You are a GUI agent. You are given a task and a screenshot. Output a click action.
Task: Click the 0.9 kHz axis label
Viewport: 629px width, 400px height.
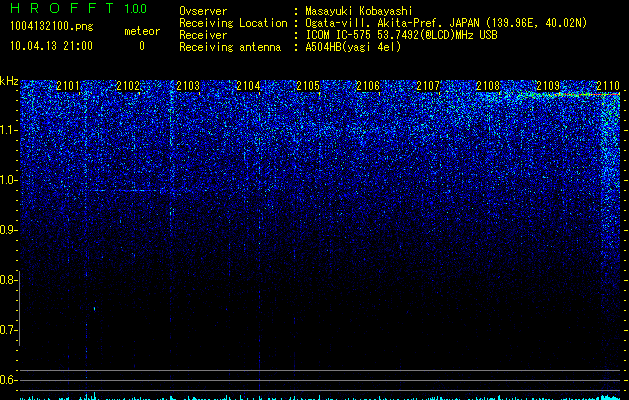click(8, 230)
